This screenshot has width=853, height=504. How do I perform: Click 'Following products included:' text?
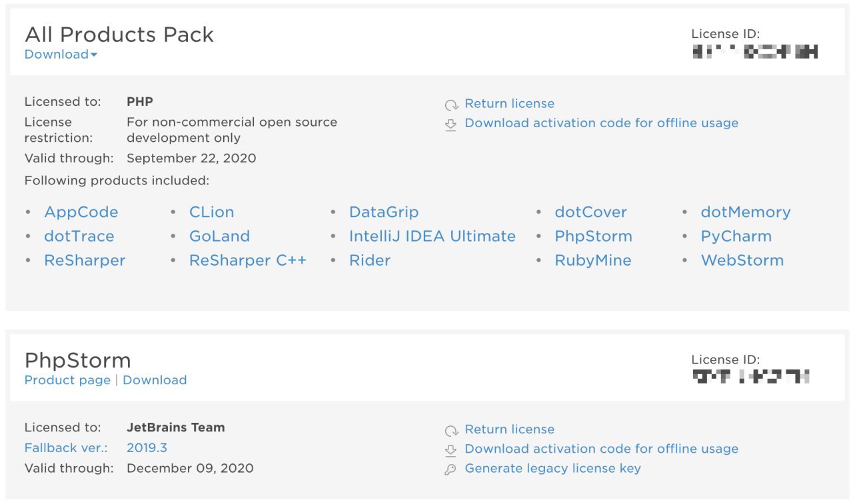click(x=117, y=180)
